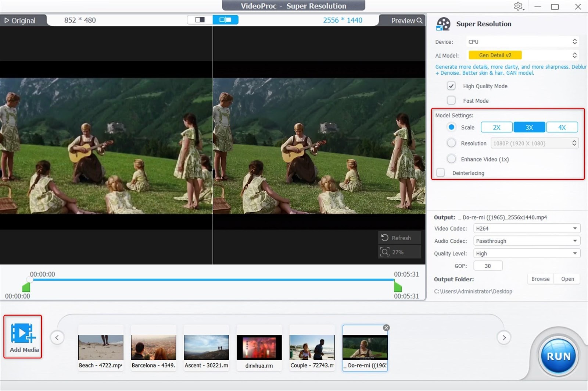Select the side-by-side preview mode icon
The height and width of the screenshot is (391, 588).
pyautogui.click(x=225, y=19)
